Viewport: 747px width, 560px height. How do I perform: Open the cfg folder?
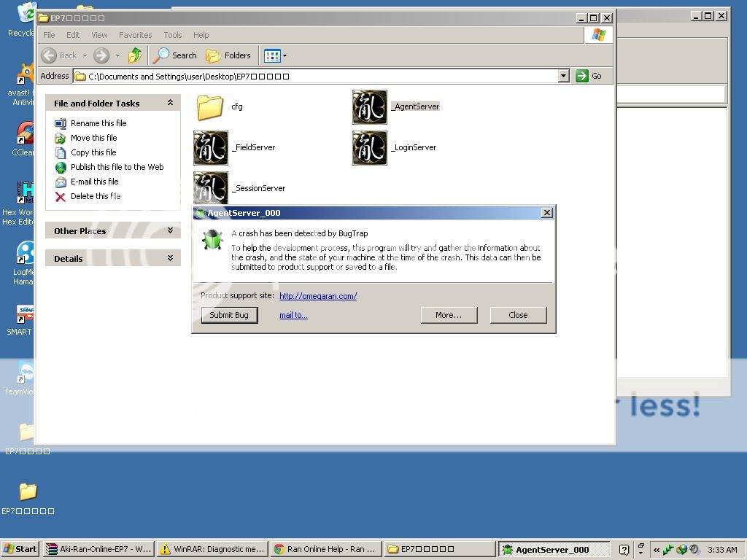click(x=210, y=107)
